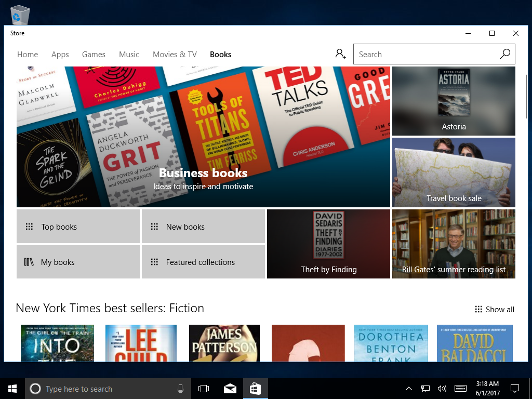Switch to the Games tab
532x399 pixels.
(x=94, y=54)
